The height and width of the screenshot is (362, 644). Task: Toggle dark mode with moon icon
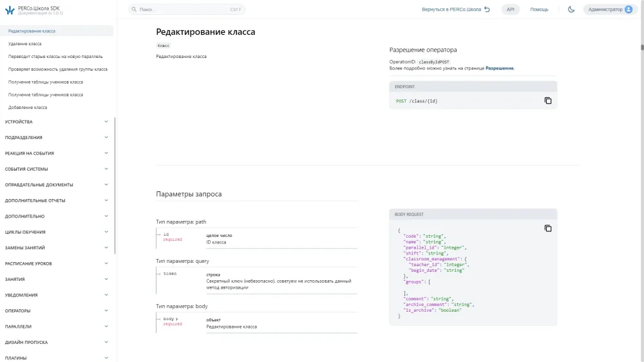(571, 9)
